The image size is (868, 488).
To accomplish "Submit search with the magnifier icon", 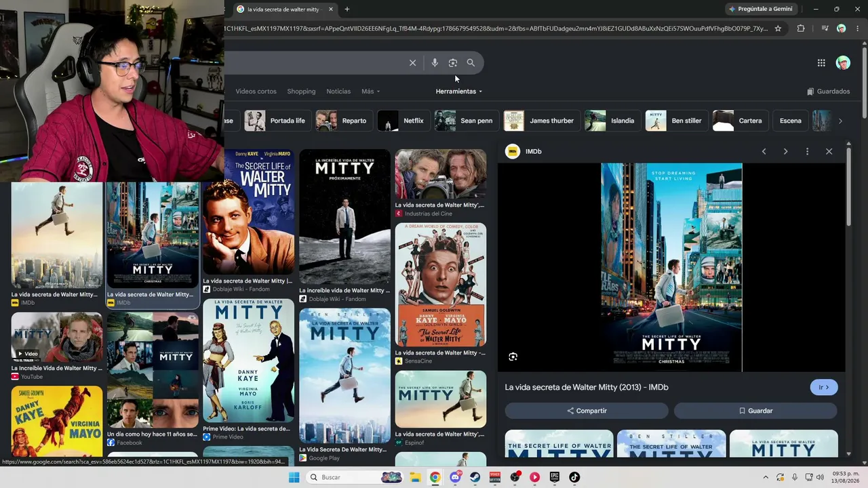I will (x=471, y=63).
